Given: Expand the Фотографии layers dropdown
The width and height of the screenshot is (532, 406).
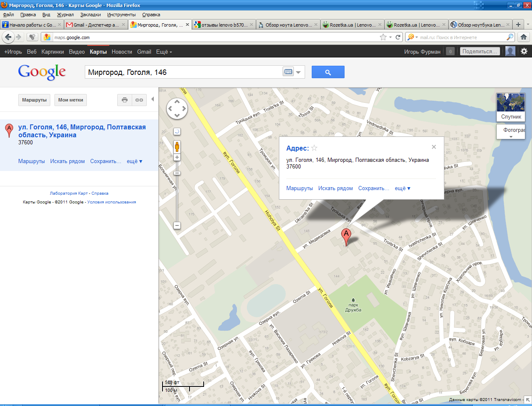Looking at the screenshot, I should 511,132.
